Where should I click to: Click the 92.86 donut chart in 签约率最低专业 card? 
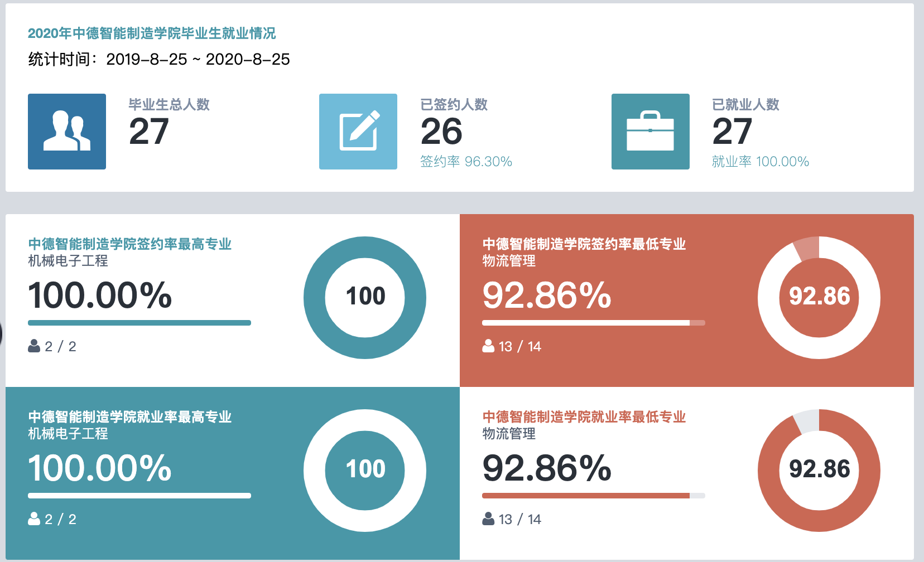819,298
